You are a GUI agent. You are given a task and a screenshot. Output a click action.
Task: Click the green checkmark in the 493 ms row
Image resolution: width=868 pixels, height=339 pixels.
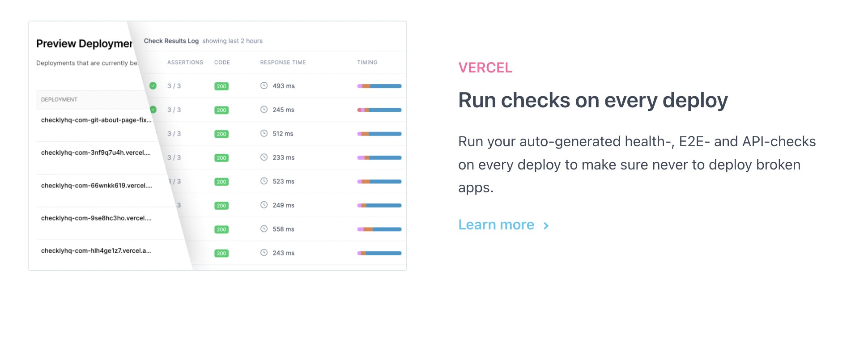pos(153,85)
